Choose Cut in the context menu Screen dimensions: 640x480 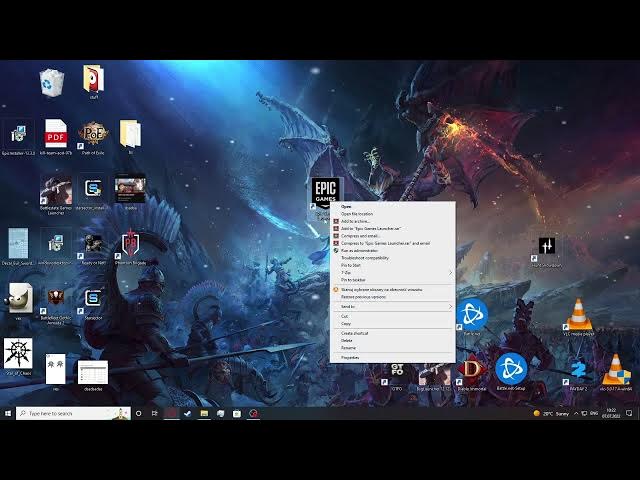click(344, 316)
